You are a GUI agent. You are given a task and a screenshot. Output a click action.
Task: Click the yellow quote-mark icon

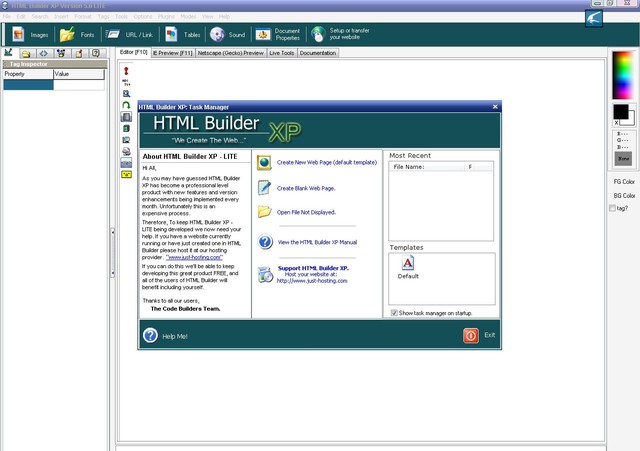[x=126, y=175]
